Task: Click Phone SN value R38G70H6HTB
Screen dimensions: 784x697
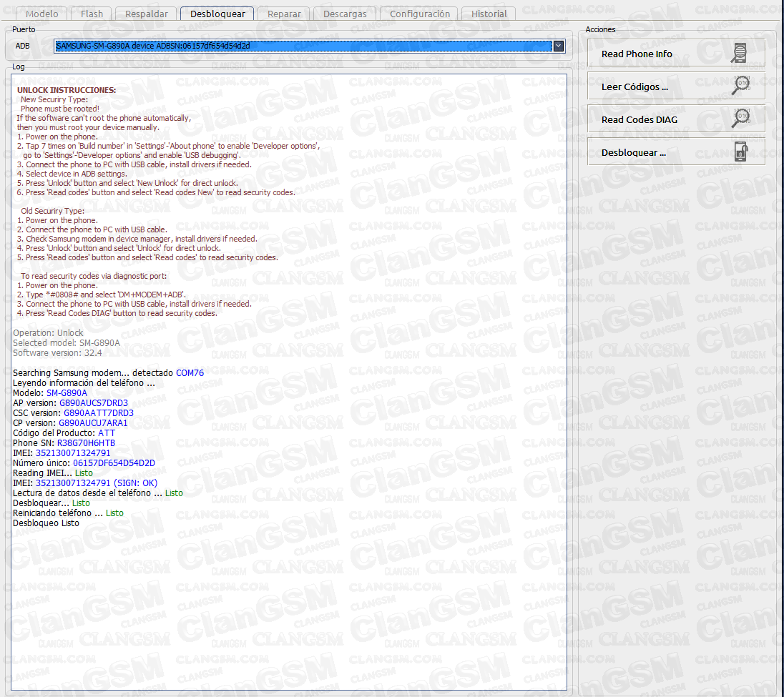Action: point(86,443)
